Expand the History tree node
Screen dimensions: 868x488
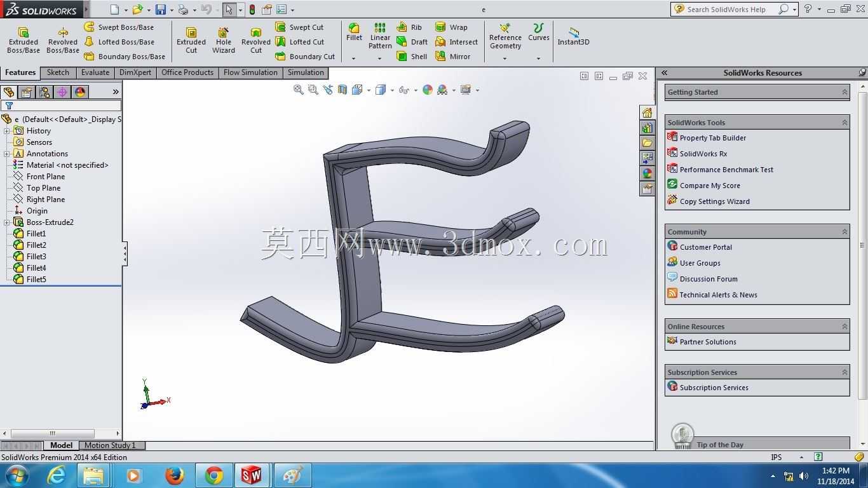pos(6,131)
